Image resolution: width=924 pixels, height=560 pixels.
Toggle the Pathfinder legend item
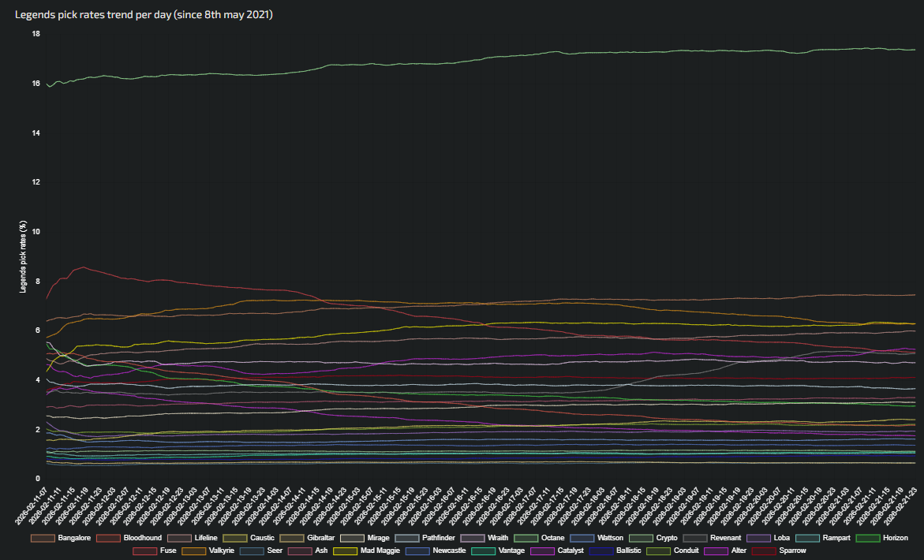coord(440,538)
